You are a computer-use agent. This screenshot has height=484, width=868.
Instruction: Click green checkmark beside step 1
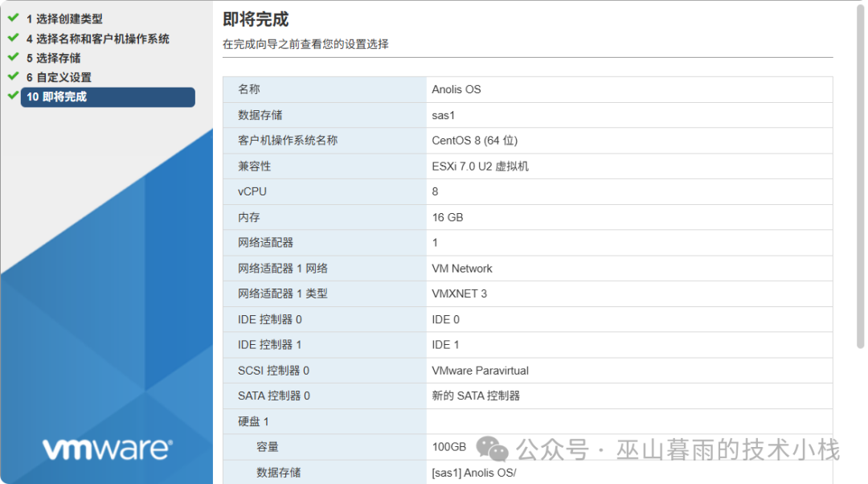[13, 18]
